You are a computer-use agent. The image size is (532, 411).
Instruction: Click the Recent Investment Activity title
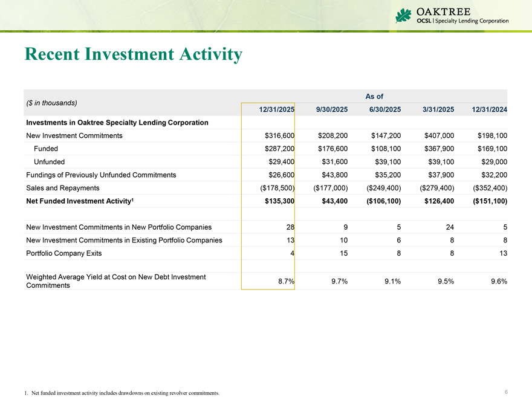[x=134, y=55]
